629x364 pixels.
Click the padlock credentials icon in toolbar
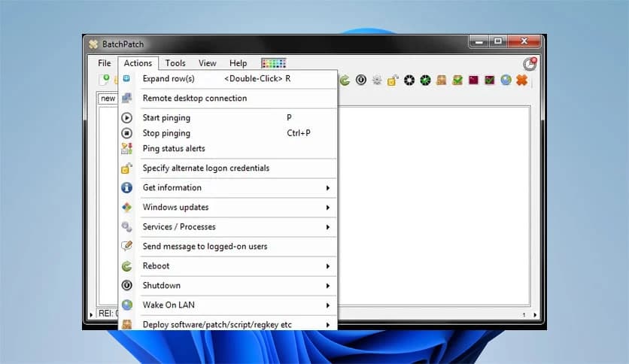[x=393, y=80]
